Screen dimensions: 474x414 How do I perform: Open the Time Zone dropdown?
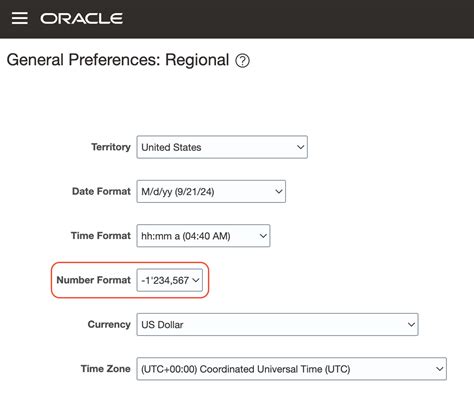(x=292, y=369)
